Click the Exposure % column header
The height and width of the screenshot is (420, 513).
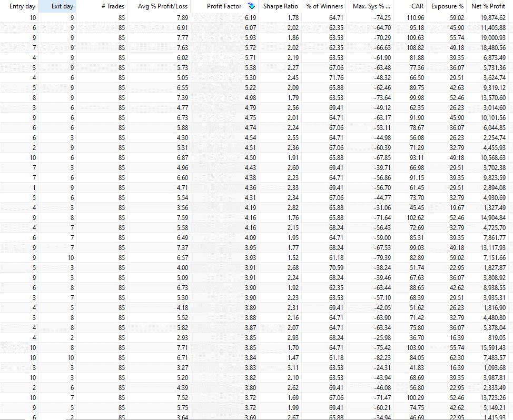pyautogui.click(x=447, y=6)
